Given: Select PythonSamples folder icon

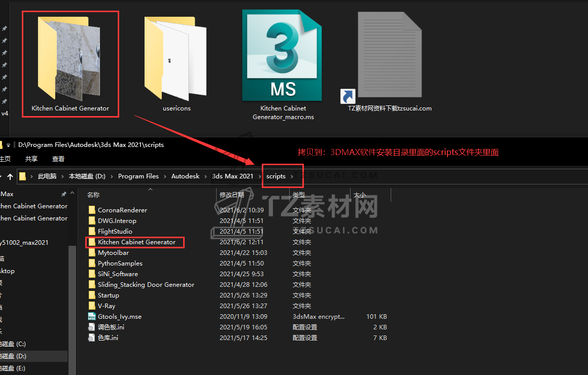Looking at the screenshot, I should tap(92, 263).
